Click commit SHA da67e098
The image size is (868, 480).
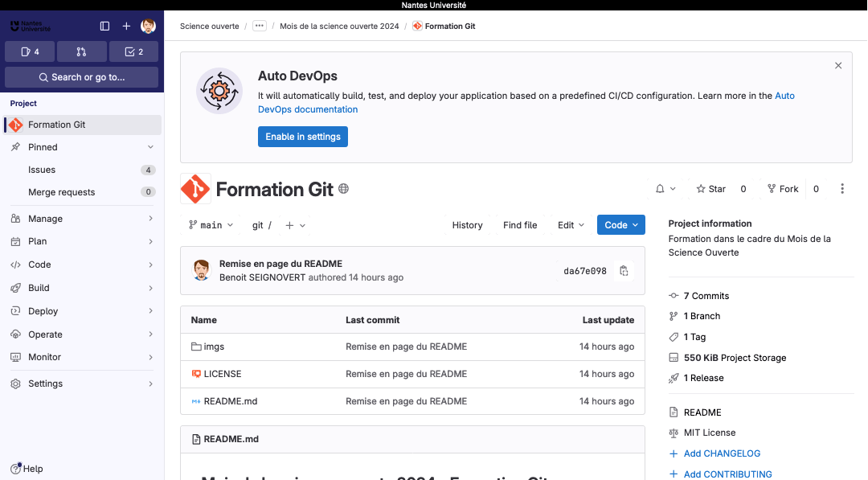click(584, 271)
